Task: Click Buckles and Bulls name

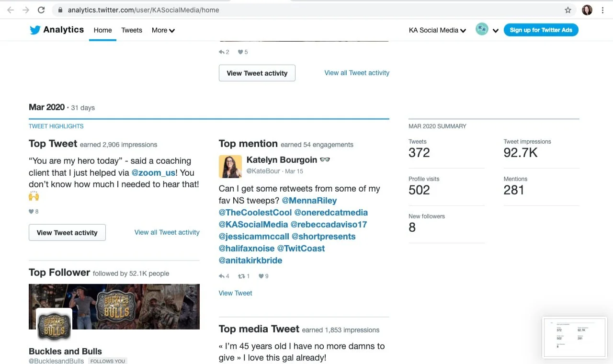Action: pos(65,351)
